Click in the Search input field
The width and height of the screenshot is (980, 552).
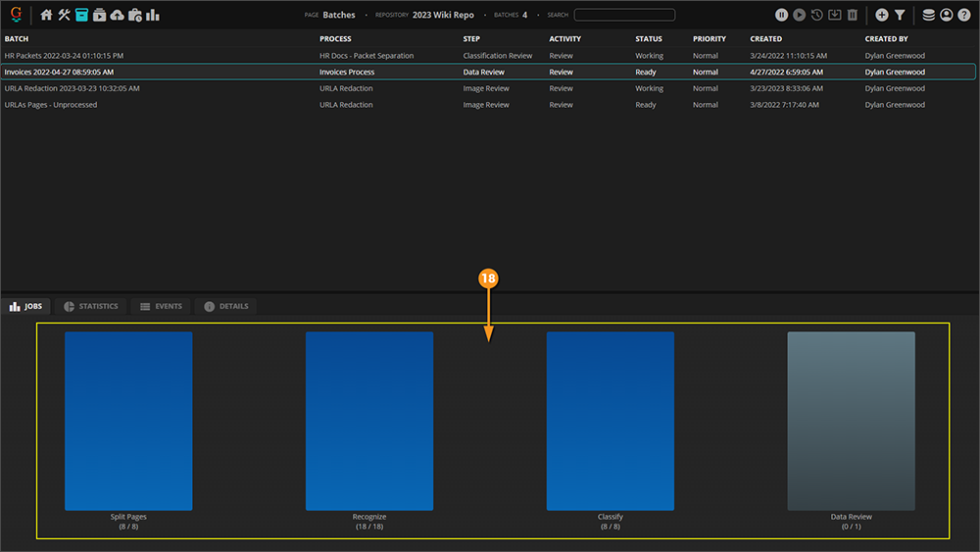624,15
